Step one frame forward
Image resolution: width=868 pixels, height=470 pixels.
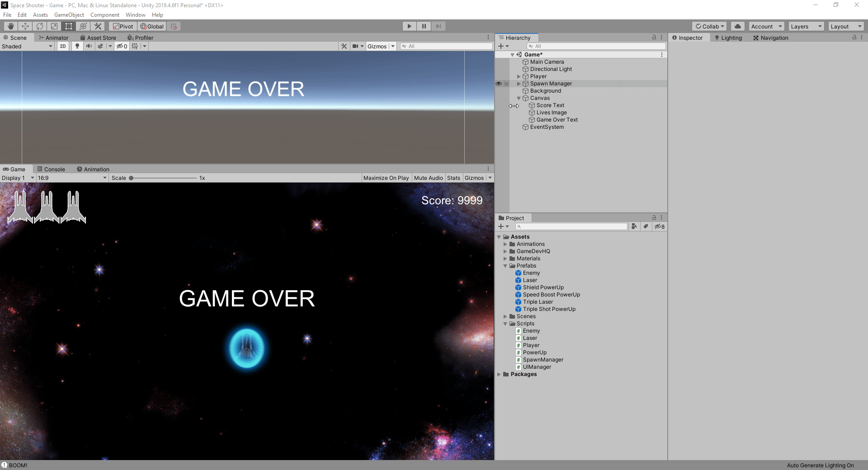[439, 26]
